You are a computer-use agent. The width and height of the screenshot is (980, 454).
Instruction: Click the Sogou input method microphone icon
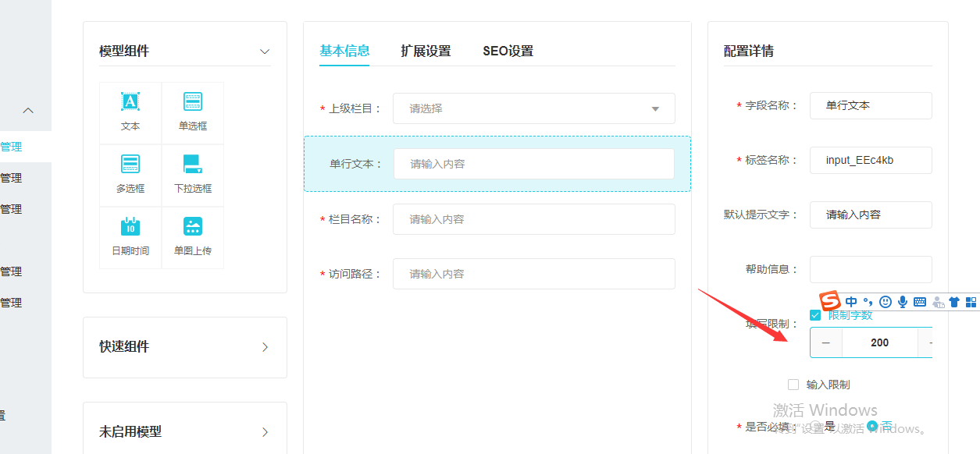coord(903,302)
